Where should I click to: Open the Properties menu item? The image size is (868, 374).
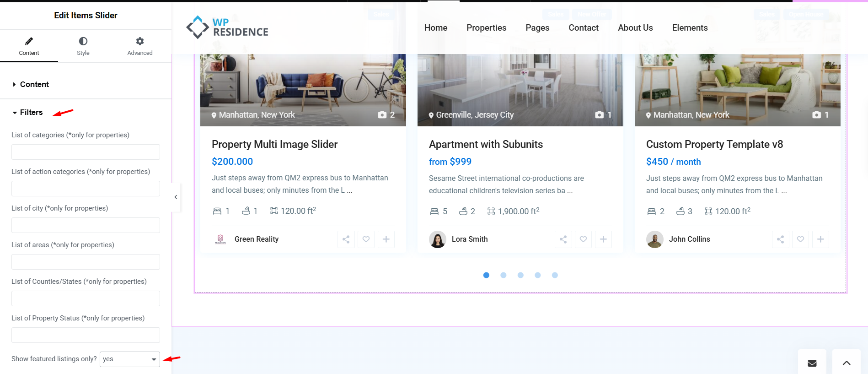pos(486,28)
